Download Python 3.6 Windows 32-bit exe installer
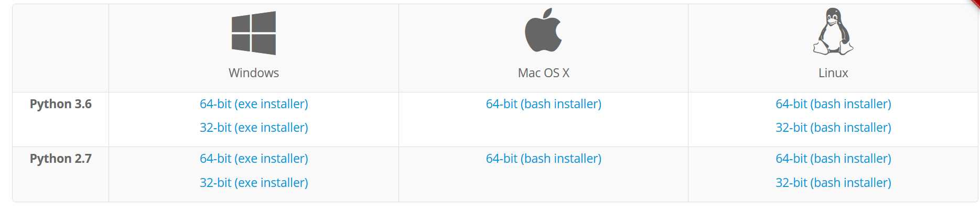Viewport: 980px width, 208px height. (x=254, y=128)
